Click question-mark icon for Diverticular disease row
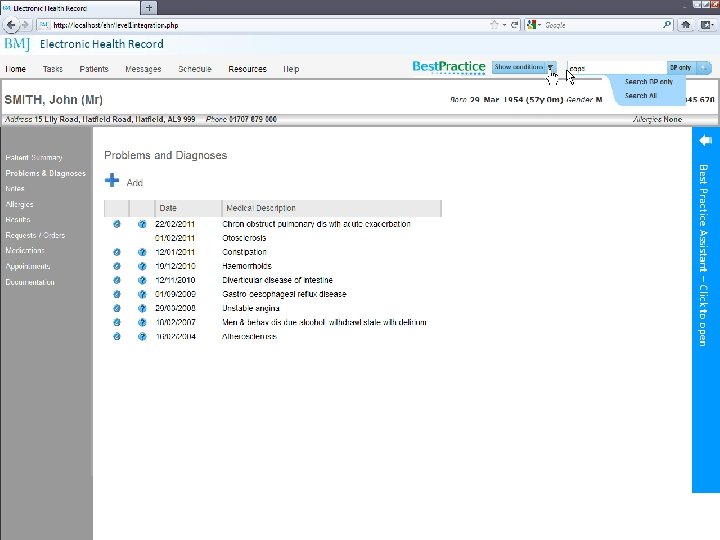 point(142,280)
